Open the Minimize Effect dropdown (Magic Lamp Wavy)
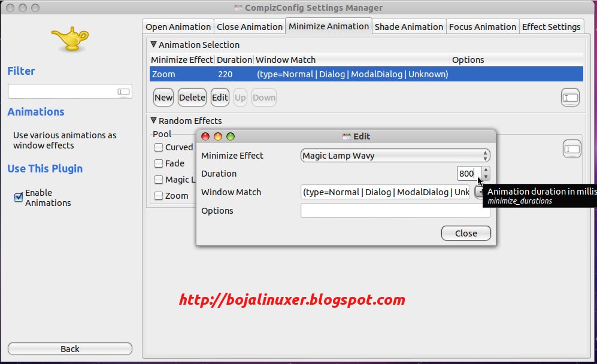This screenshot has height=364, width=597. click(x=395, y=155)
